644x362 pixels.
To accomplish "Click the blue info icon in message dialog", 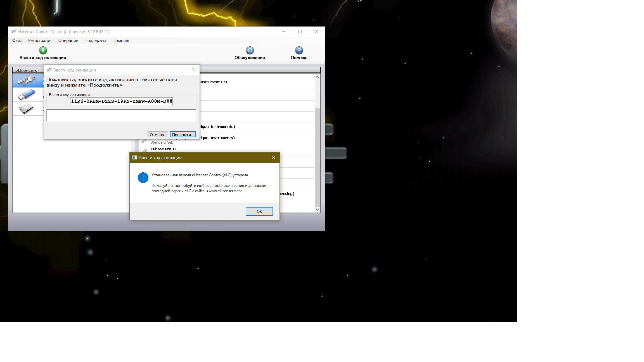I will [x=143, y=178].
